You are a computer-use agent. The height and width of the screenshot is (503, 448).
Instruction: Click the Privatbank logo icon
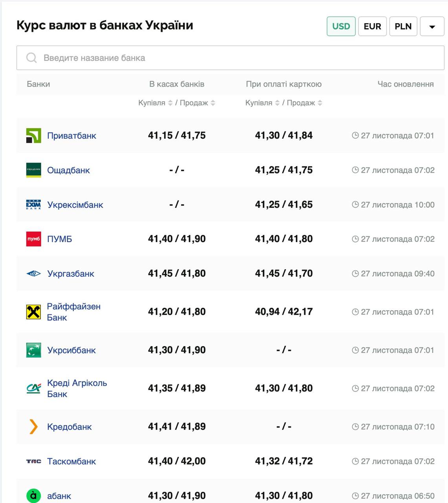coord(33,136)
